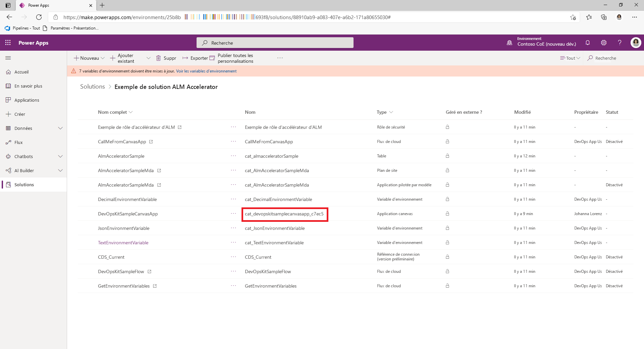Click lock icon on DevOpsKitSampleCanvasApp row

[447, 213]
